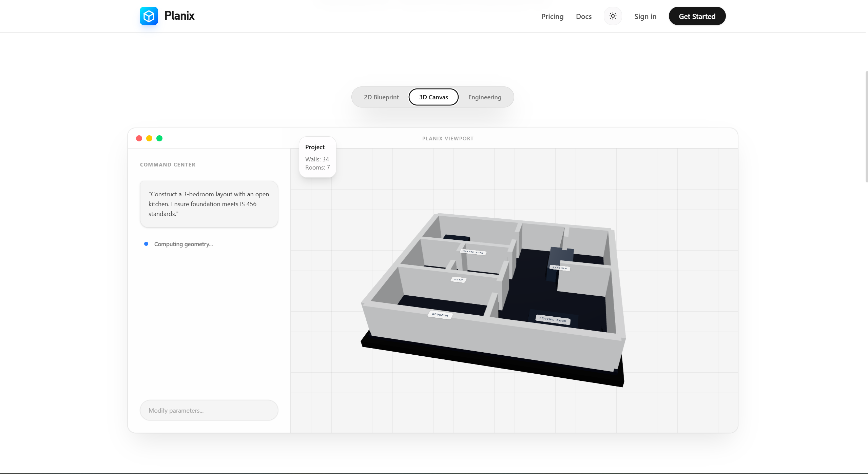
Task: Open the Engineering tab
Action: [484, 97]
